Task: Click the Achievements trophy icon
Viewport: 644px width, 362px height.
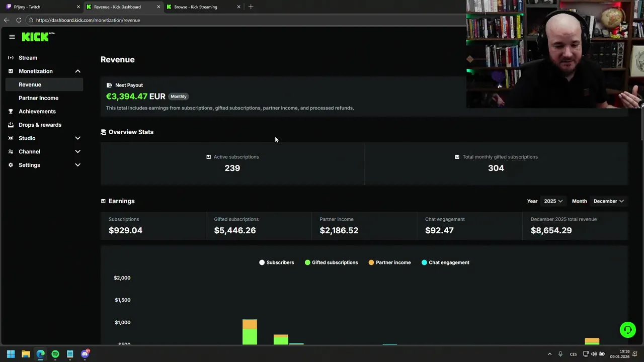Action: pyautogui.click(x=11, y=112)
